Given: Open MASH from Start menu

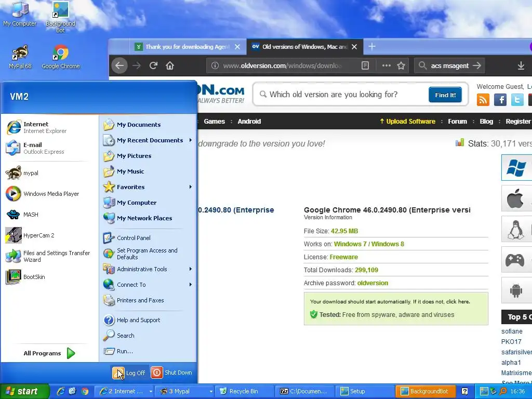Looking at the screenshot, I should click(49, 215).
